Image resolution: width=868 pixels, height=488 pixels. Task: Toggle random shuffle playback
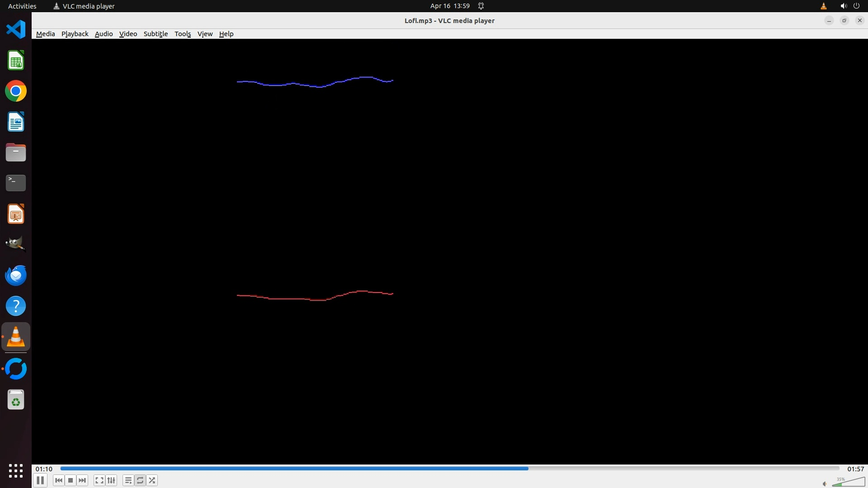(152, 480)
